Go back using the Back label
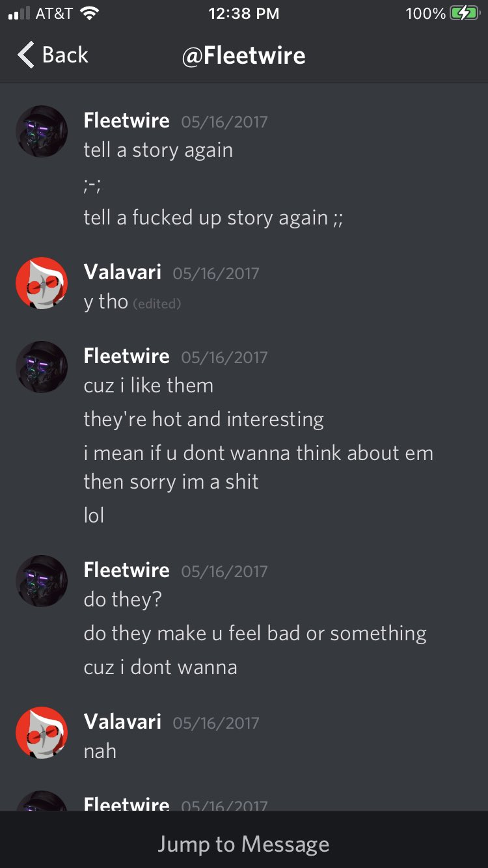The width and height of the screenshot is (488, 868). [x=64, y=55]
